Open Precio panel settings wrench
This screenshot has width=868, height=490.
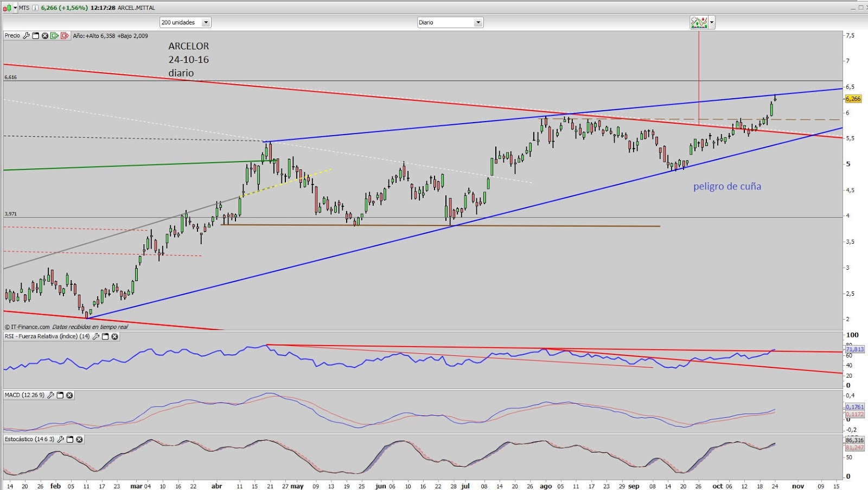tap(26, 36)
